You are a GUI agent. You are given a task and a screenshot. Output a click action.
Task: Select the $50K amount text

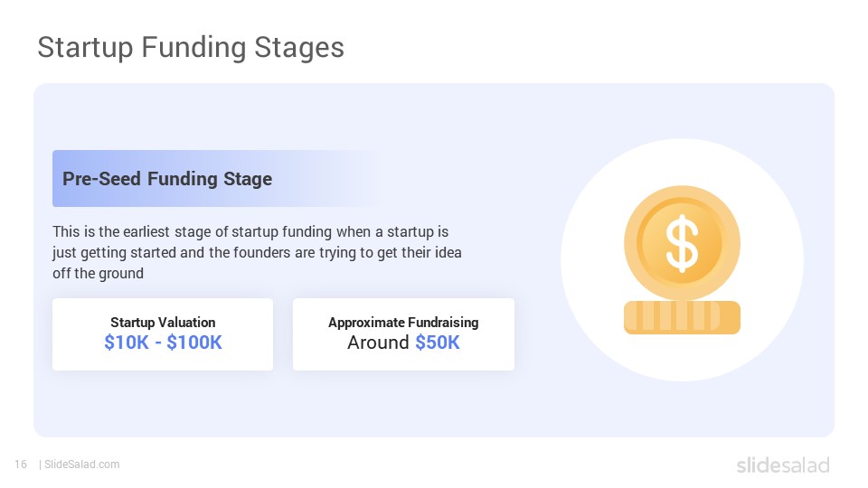(438, 343)
